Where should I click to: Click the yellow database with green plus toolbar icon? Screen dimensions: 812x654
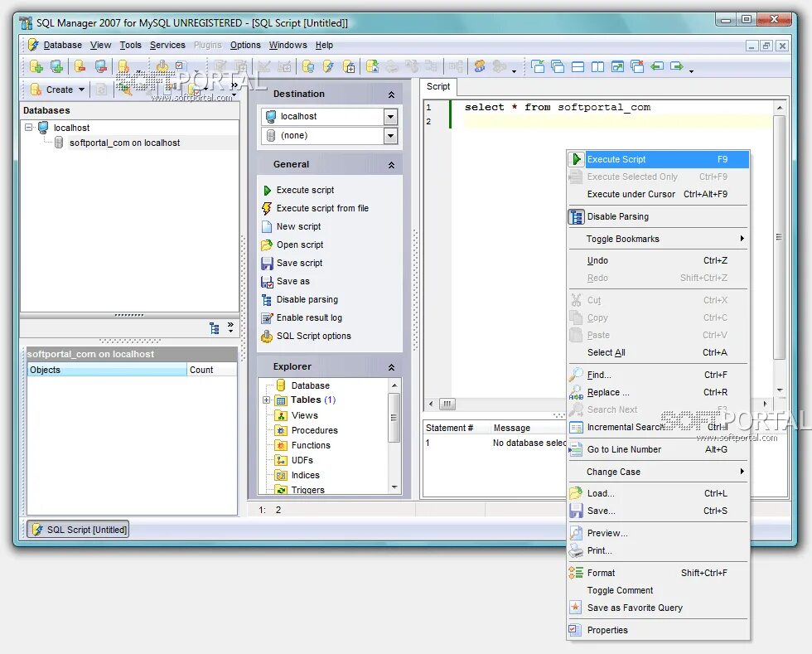[x=36, y=66]
